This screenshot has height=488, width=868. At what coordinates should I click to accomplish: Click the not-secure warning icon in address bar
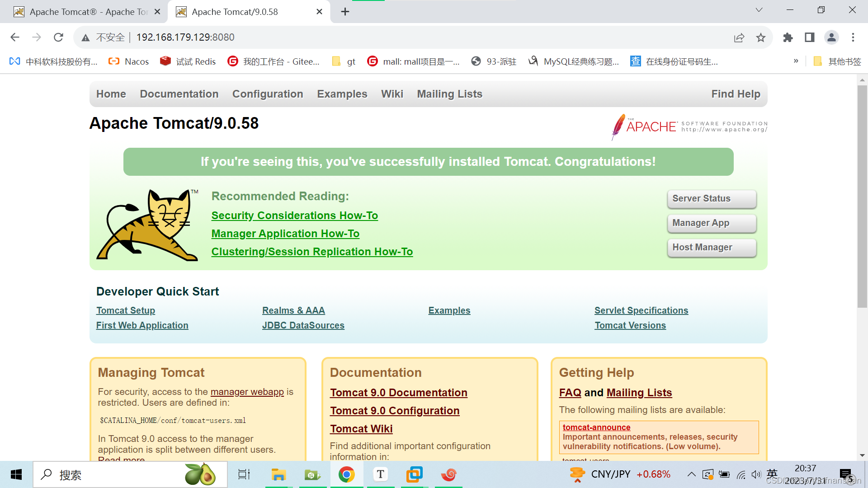[85, 38]
